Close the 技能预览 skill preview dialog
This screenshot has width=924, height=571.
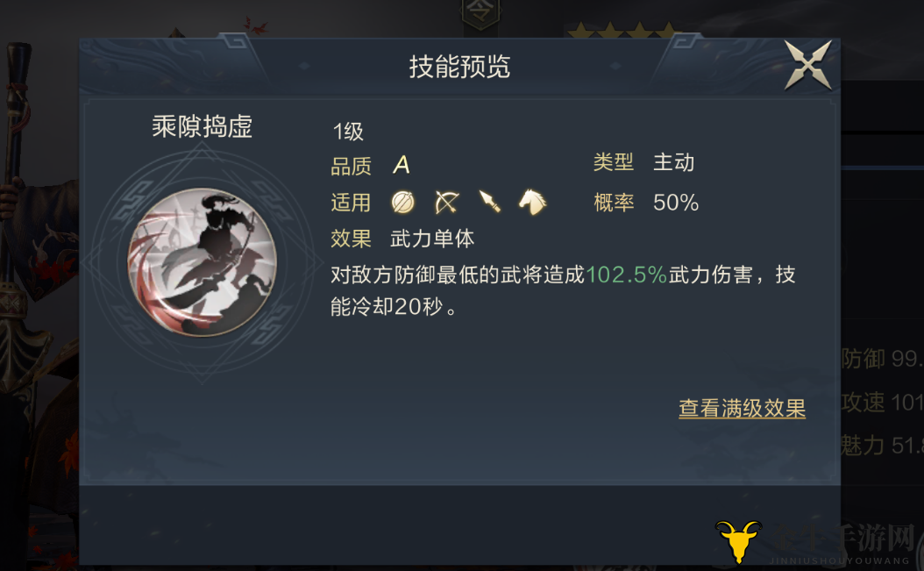(x=808, y=65)
